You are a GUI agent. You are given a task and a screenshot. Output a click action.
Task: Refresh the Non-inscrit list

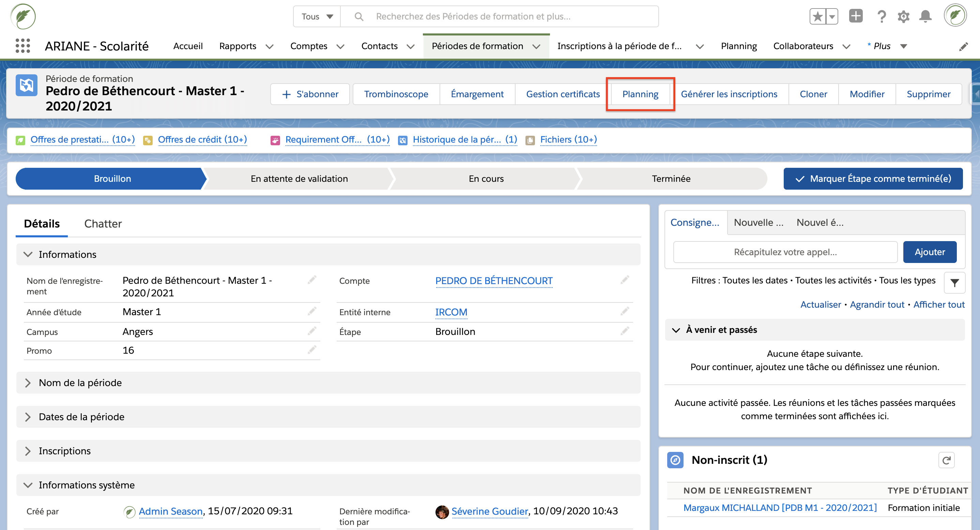[x=946, y=460]
